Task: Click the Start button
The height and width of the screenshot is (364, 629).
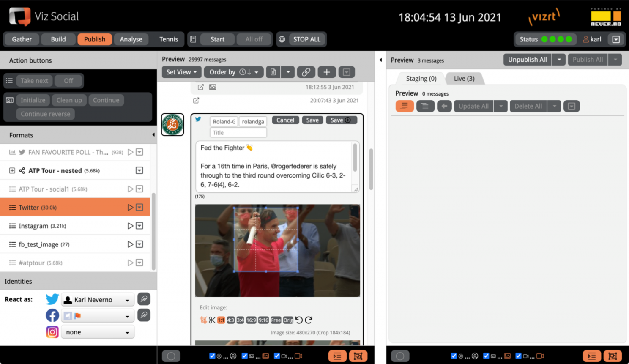Action: point(218,39)
